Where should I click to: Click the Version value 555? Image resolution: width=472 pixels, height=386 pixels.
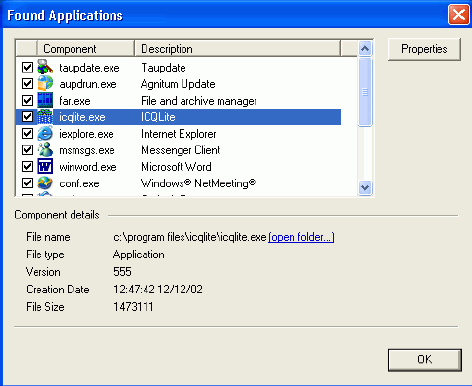click(122, 272)
